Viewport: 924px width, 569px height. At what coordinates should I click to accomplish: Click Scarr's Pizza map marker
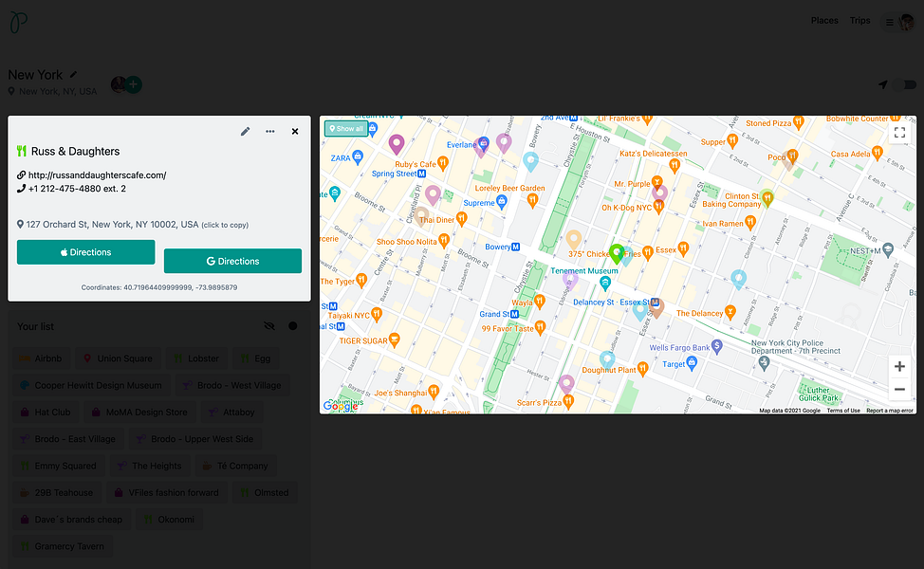[568, 401]
